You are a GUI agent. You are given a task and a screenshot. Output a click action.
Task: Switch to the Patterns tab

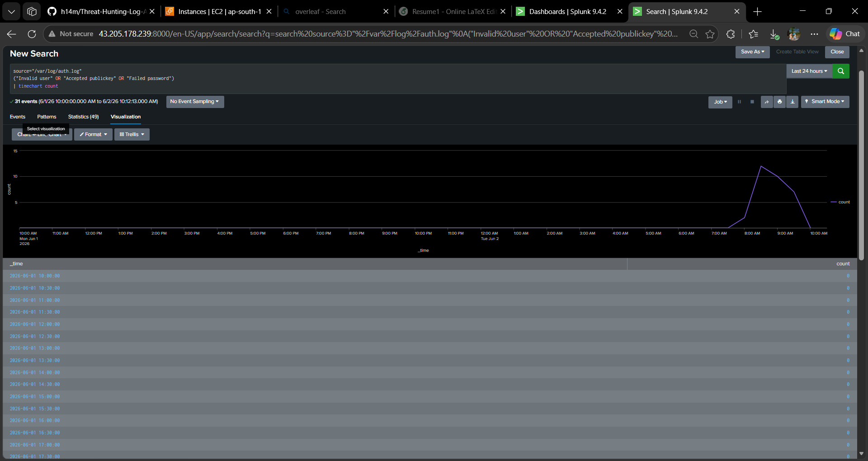(47, 117)
